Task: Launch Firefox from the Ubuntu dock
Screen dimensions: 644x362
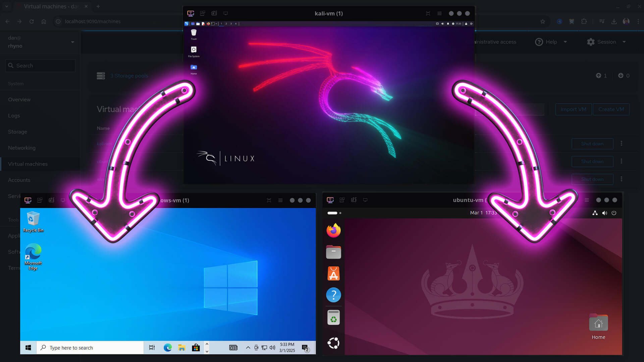Action: 333,230
